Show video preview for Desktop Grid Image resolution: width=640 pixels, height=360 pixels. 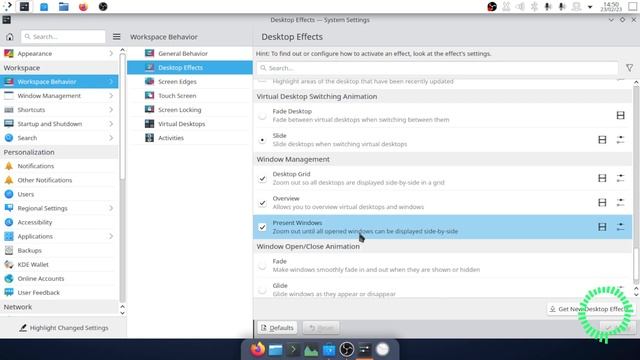click(602, 178)
